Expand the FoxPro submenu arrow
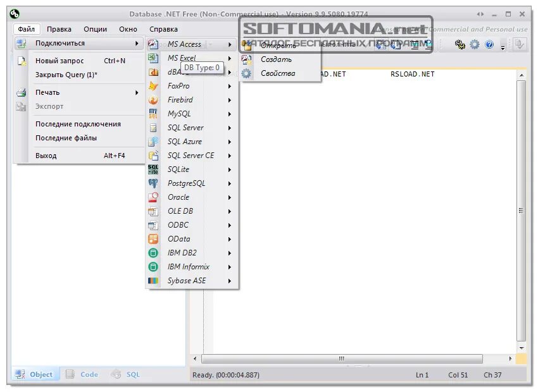 230,87
